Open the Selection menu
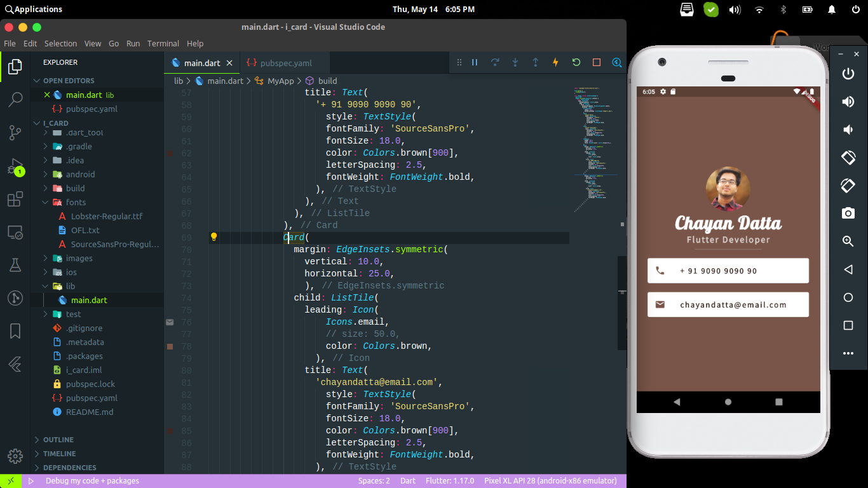This screenshot has width=868, height=488. tap(60, 44)
